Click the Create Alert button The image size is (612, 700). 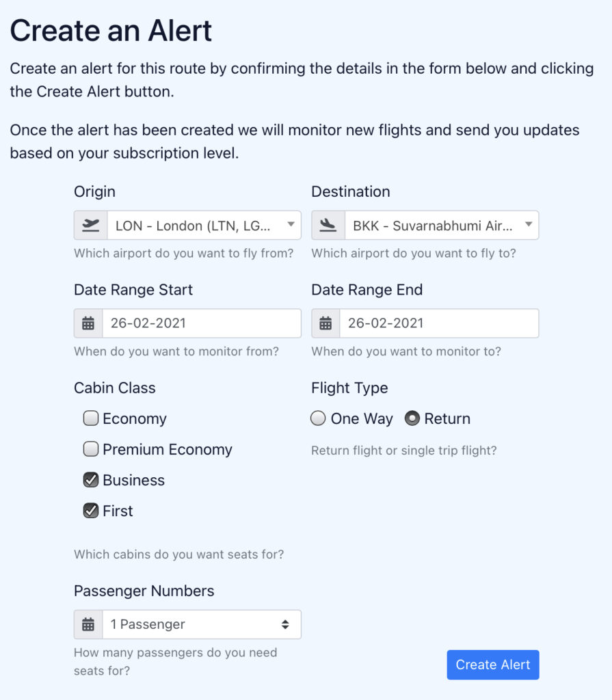point(493,664)
